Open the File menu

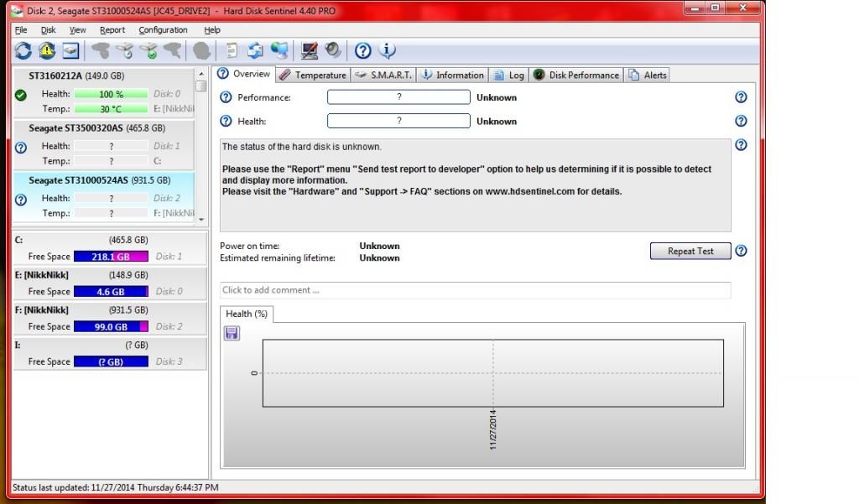click(x=21, y=30)
